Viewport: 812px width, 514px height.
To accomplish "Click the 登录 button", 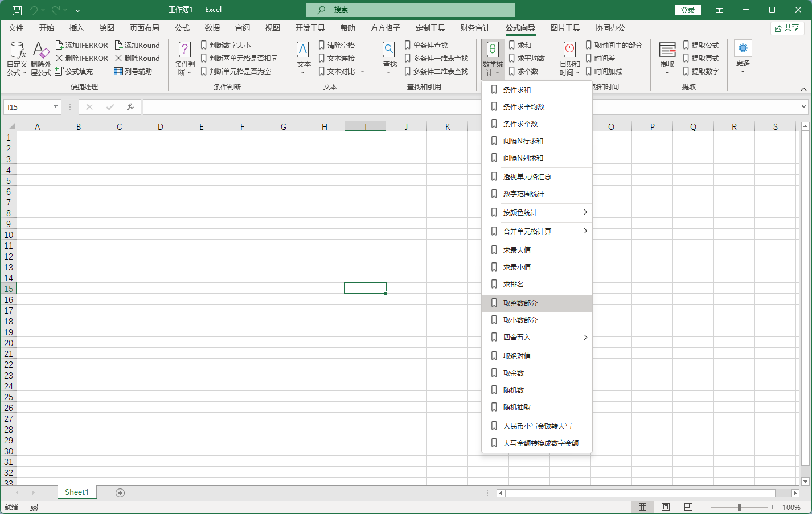I will tap(687, 10).
